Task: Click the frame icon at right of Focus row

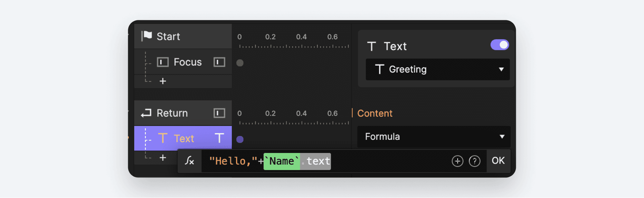Action: [x=219, y=62]
